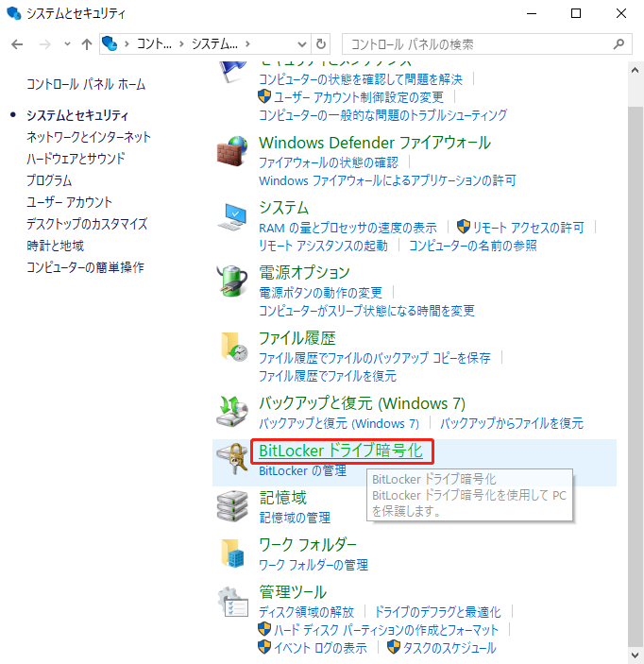Open ユーザー アカウント category
Image resolution: width=644 pixels, height=664 pixels.
70,202
